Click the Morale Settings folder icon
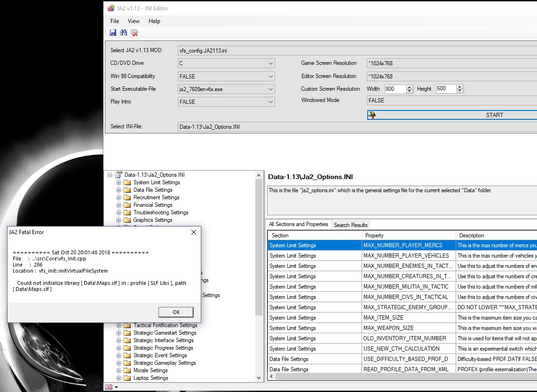 127,370
